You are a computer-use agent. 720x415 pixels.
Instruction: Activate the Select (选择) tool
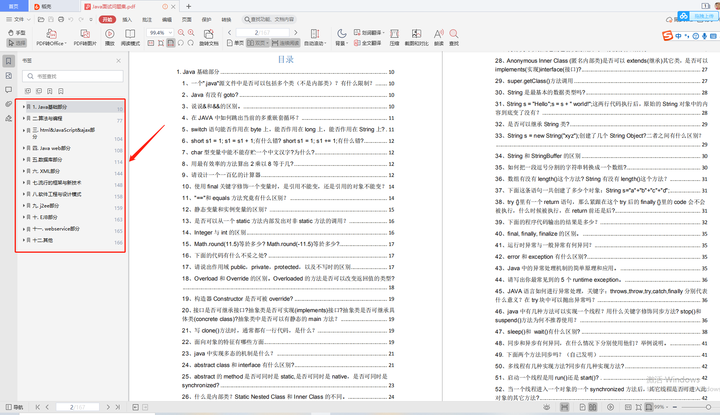(17, 43)
